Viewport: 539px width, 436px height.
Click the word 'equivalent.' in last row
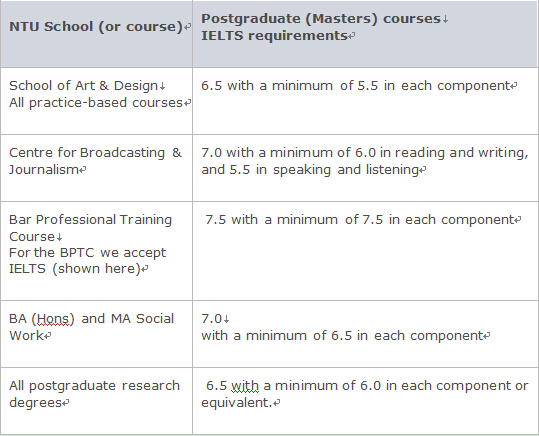pyautogui.click(x=237, y=403)
